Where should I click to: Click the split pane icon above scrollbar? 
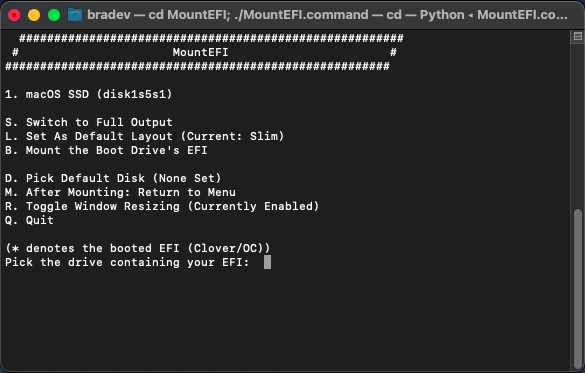[x=578, y=36]
